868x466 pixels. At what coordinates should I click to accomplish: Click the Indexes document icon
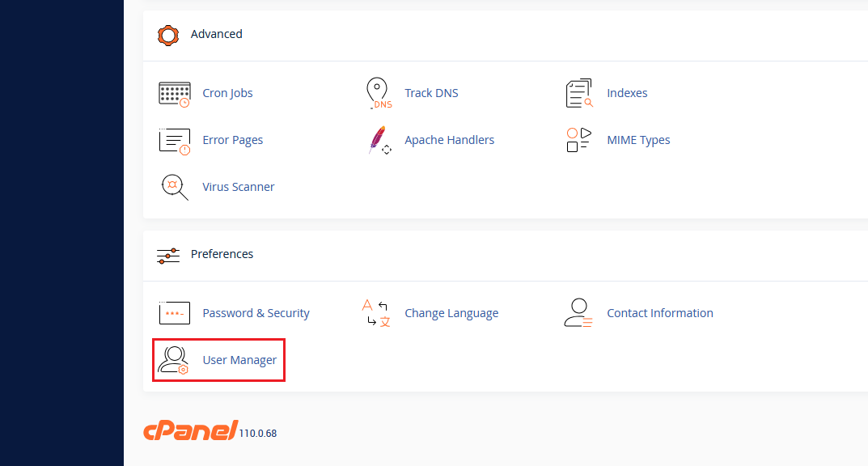[x=579, y=94]
